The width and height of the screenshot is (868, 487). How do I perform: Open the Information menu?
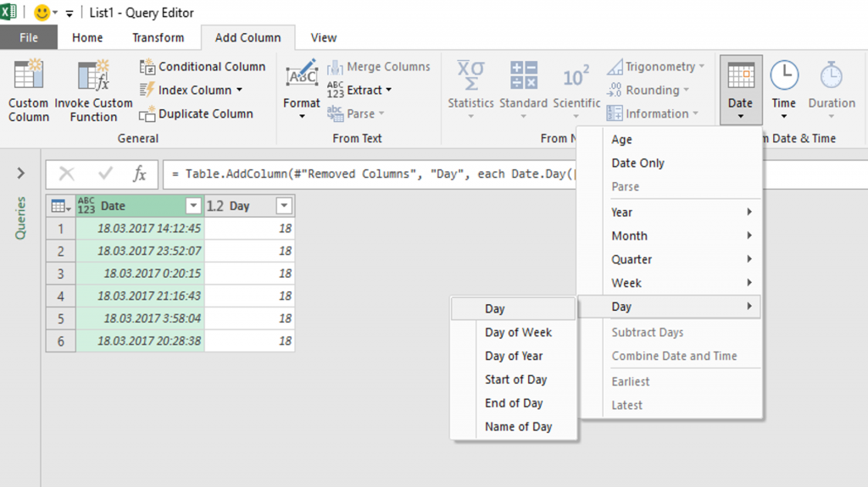coord(653,114)
